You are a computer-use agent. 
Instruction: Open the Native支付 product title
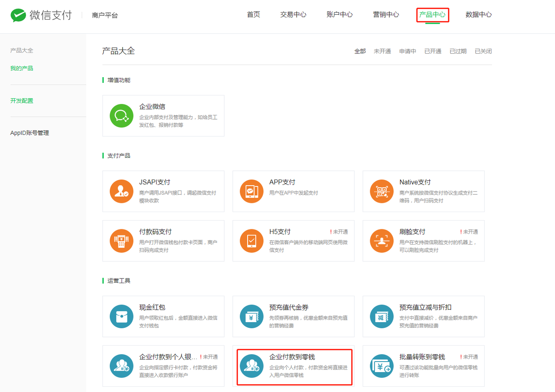tap(415, 182)
